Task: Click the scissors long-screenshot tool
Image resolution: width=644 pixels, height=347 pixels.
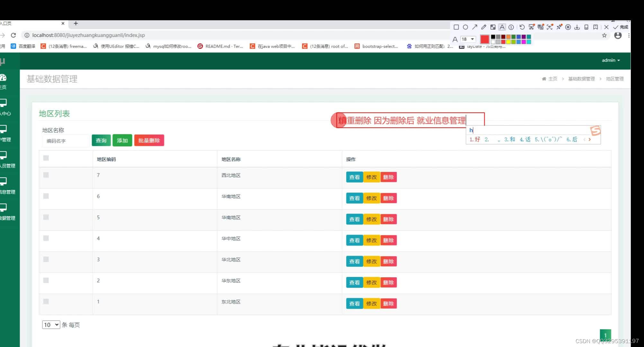Action: coord(532,27)
